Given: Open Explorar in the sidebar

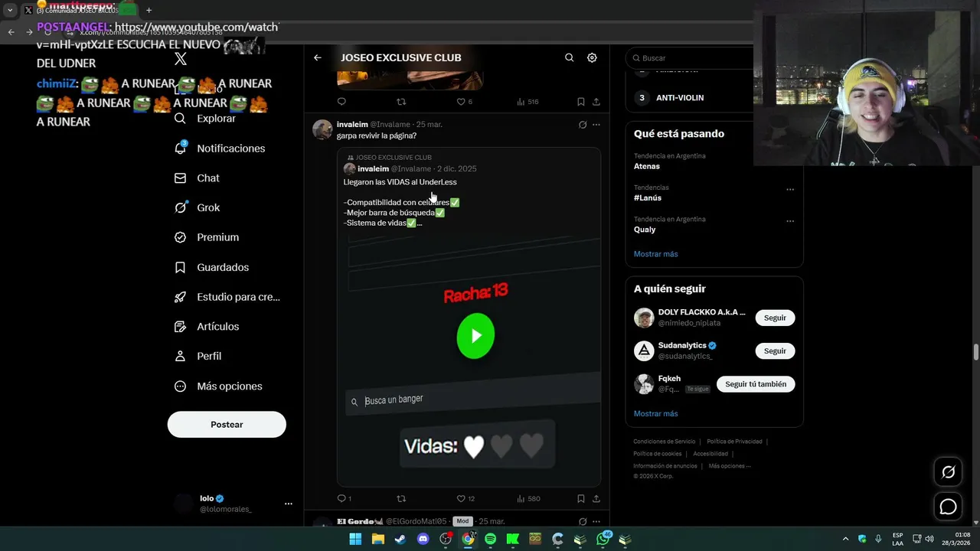Looking at the screenshot, I should [x=205, y=119].
